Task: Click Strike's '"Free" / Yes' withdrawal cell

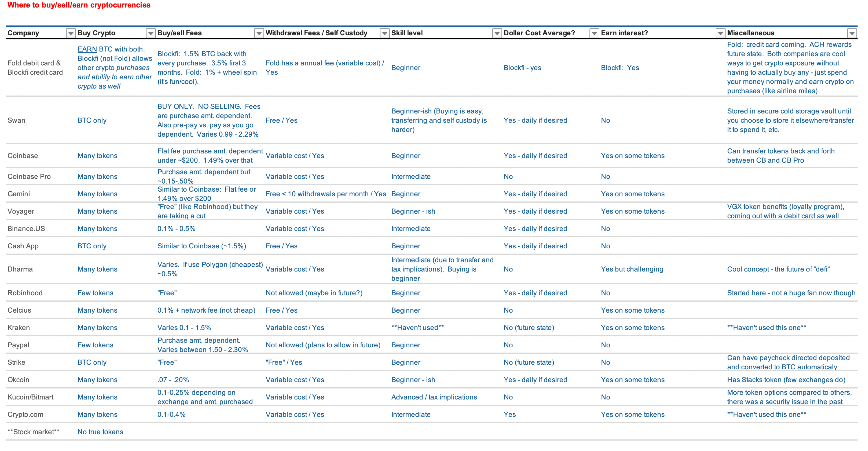Action: click(284, 362)
